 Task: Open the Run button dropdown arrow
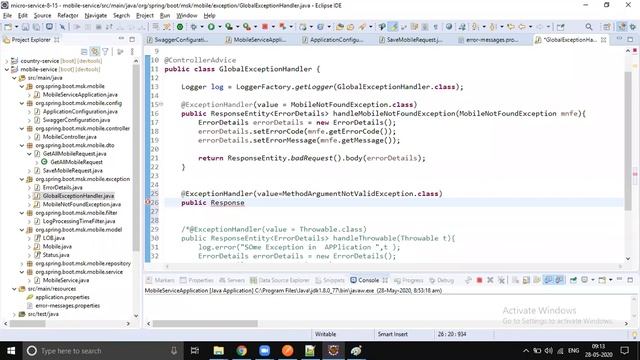219,27
